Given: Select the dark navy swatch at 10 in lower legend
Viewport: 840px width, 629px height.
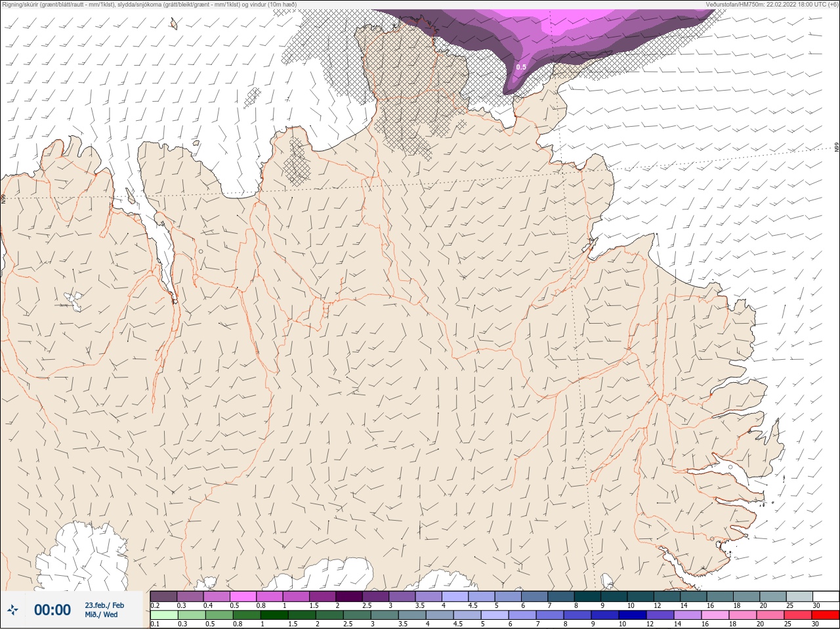Looking at the screenshot, I should click(633, 615).
